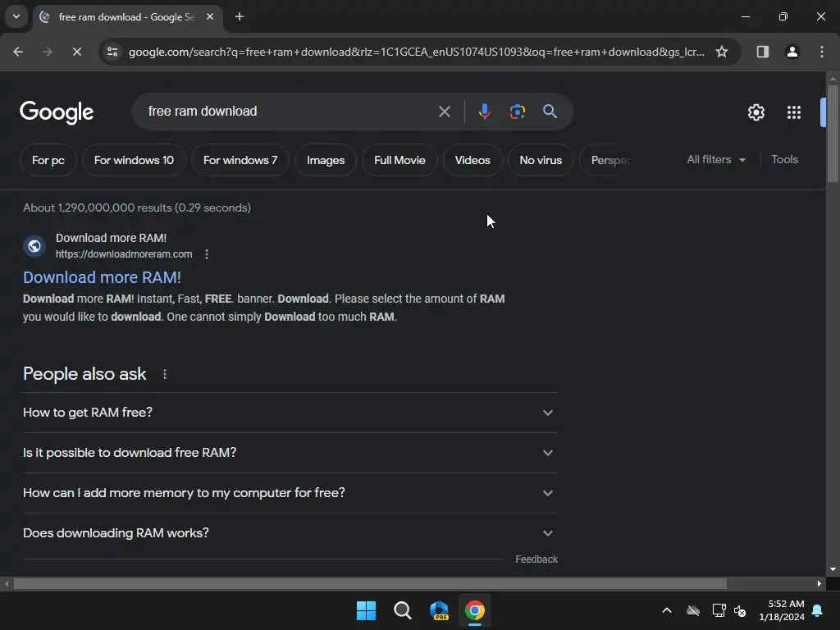Open muted volume tray icon
This screenshot has height=630, width=840.
tap(740, 610)
